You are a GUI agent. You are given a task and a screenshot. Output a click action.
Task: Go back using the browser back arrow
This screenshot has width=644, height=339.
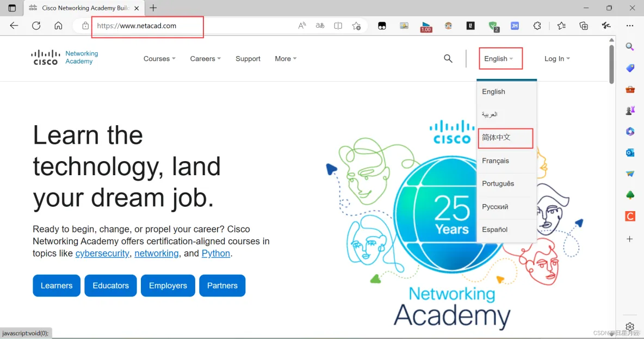(x=14, y=26)
